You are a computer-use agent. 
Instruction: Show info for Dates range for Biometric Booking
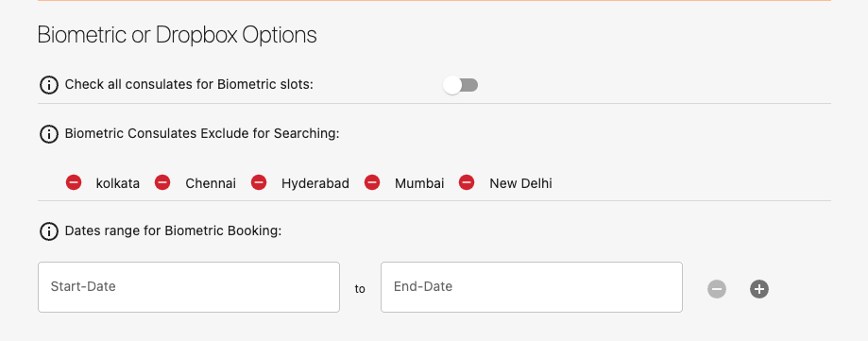(x=49, y=231)
